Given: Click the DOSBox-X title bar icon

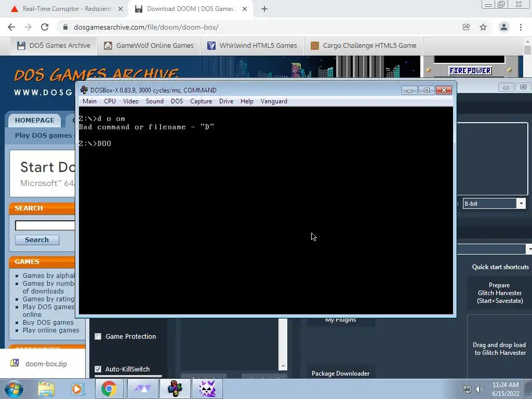Looking at the screenshot, I should [x=84, y=90].
